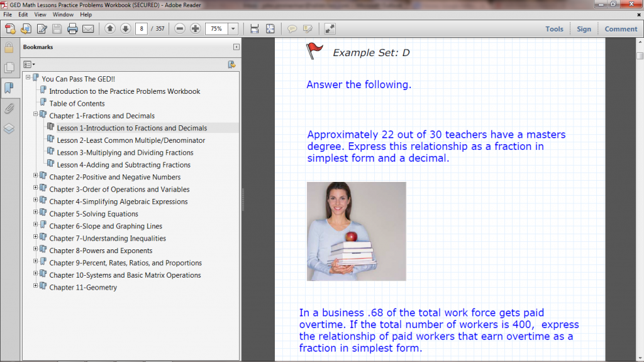644x362 pixels.
Task: Add a sticky note comment icon
Action: 292,29
